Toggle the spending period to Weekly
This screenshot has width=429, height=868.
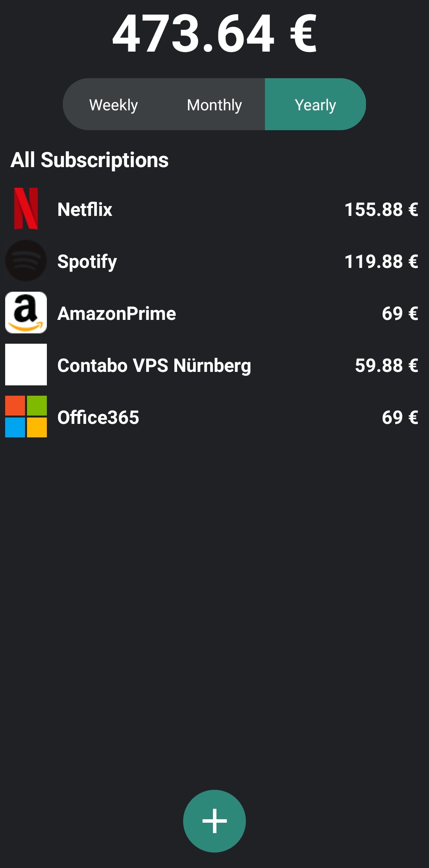coord(113,104)
